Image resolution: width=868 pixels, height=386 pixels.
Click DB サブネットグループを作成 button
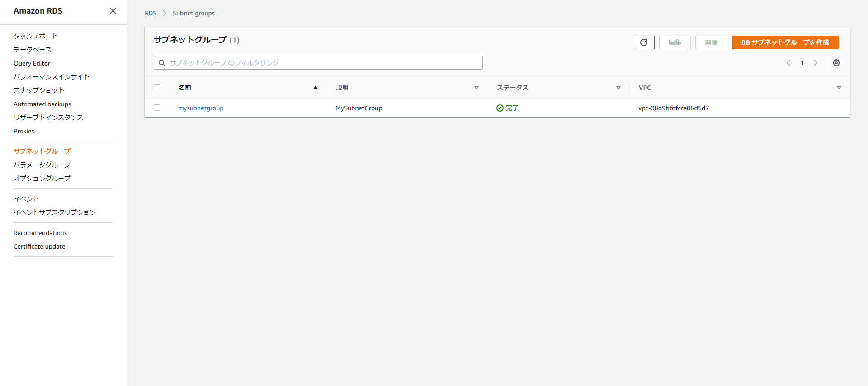click(785, 42)
